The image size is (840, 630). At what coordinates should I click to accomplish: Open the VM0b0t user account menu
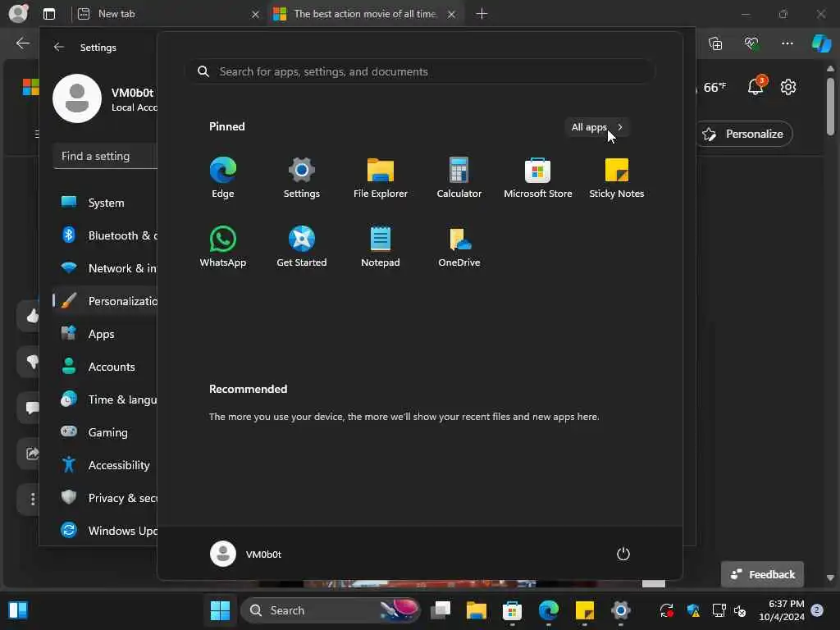pos(246,554)
